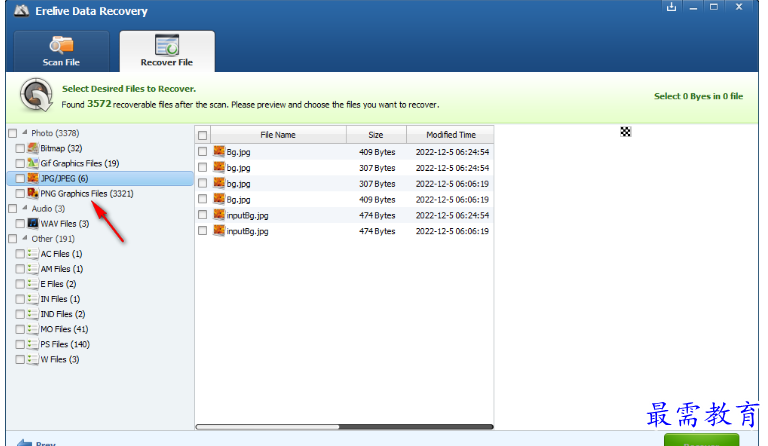The height and width of the screenshot is (446, 768).
Task: Sort by the Modified Time column header
Action: pyautogui.click(x=450, y=135)
